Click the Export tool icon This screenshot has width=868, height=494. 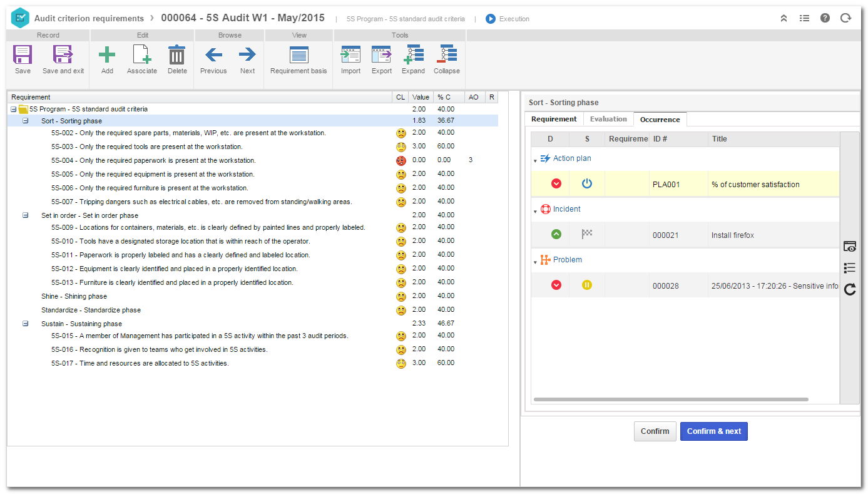[x=382, y=55]
